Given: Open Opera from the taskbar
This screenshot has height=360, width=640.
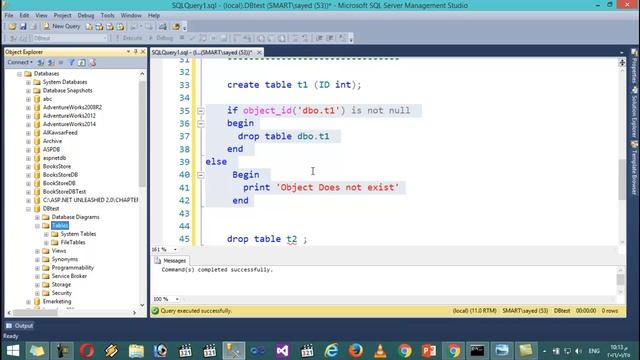Looking at the screenshot, I should pos(87,351).
